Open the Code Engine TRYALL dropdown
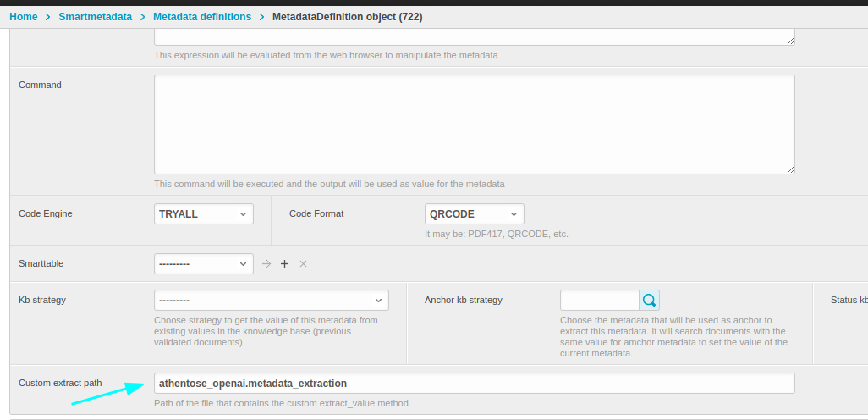Viewport: 868px width, 420px height. coord(203,214)
